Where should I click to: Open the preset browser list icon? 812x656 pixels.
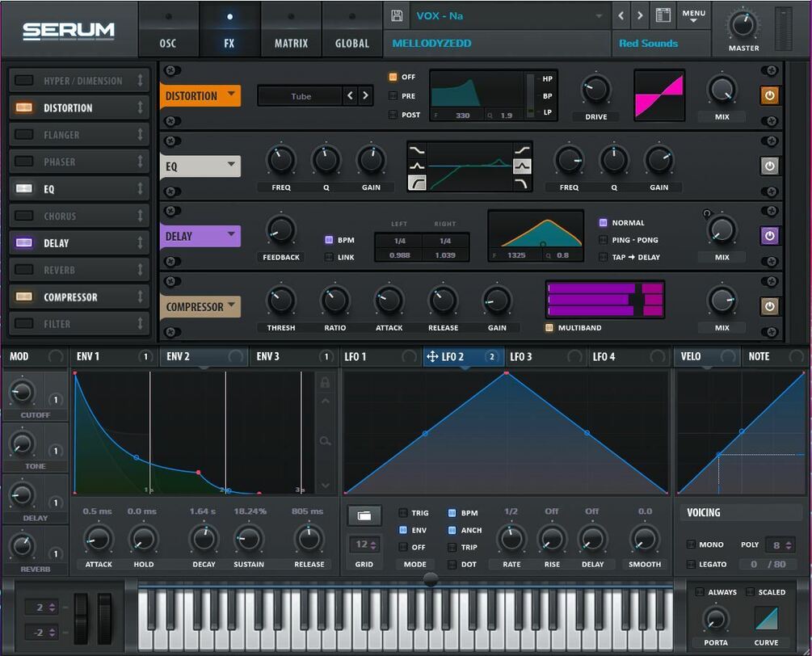tap(663, 15)
